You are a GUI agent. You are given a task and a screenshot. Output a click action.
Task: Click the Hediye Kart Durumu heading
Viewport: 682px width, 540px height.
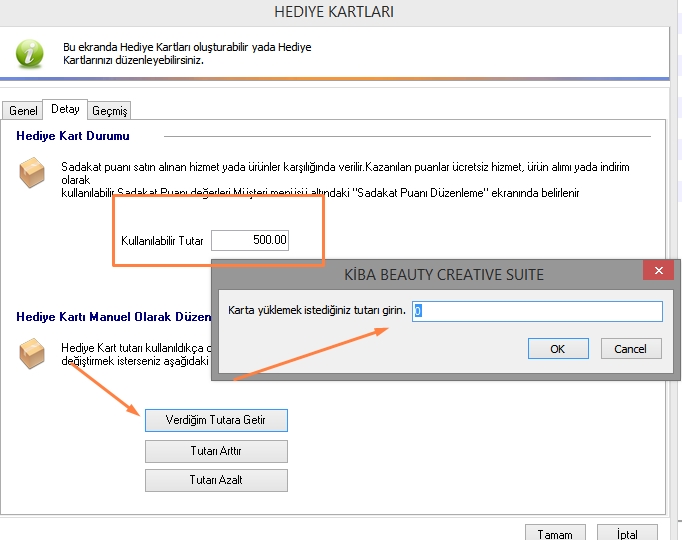[73, 136]
